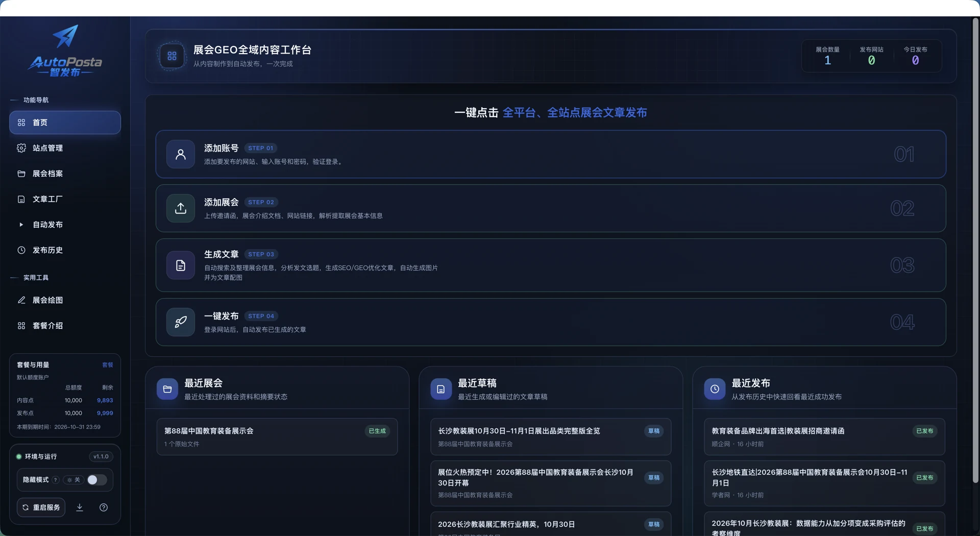Open draft 2026长沙教装展汇聚行业精英
This screenshot has width=980, height=536.
coord(551,524)
